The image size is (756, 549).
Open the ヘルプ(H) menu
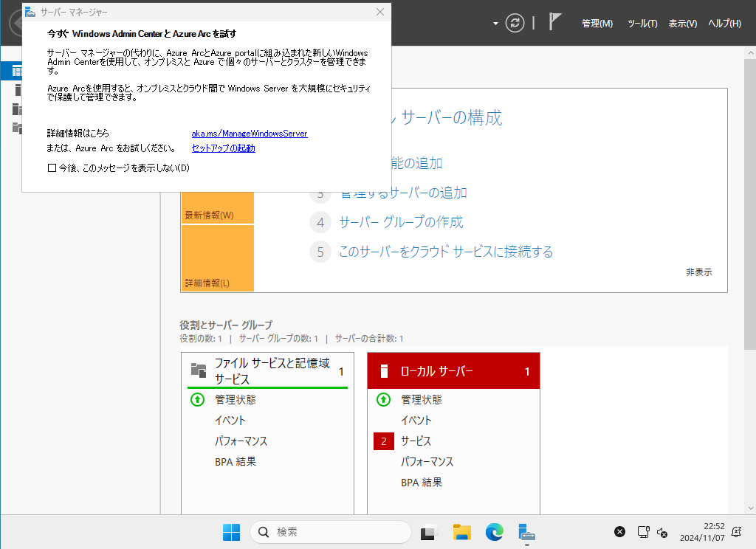click(724, 23)
